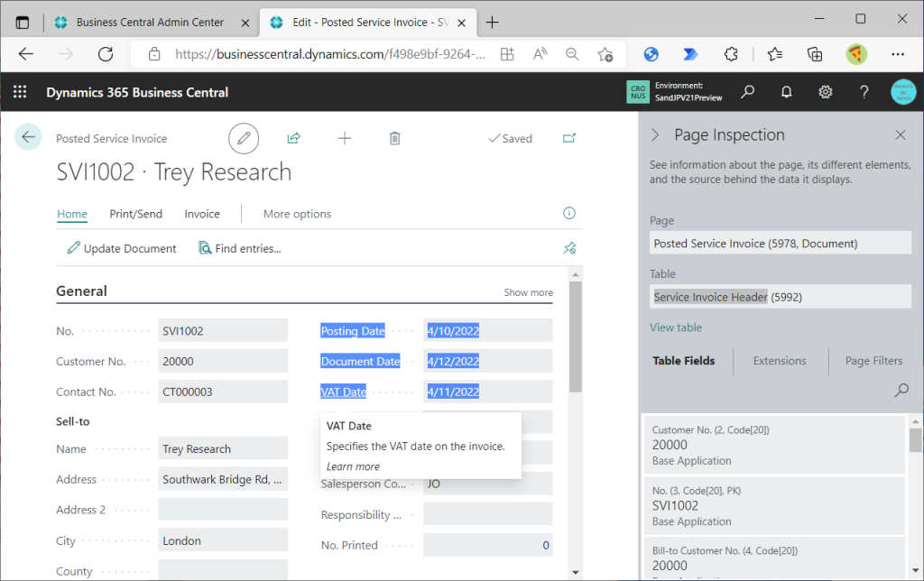Click Learn more in VAT Date tooltip

tap(353, 466)
